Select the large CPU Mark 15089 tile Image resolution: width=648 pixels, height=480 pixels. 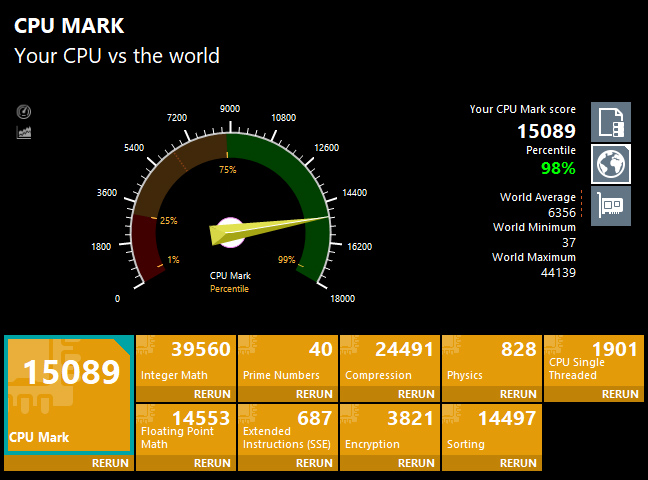[69, 395]
